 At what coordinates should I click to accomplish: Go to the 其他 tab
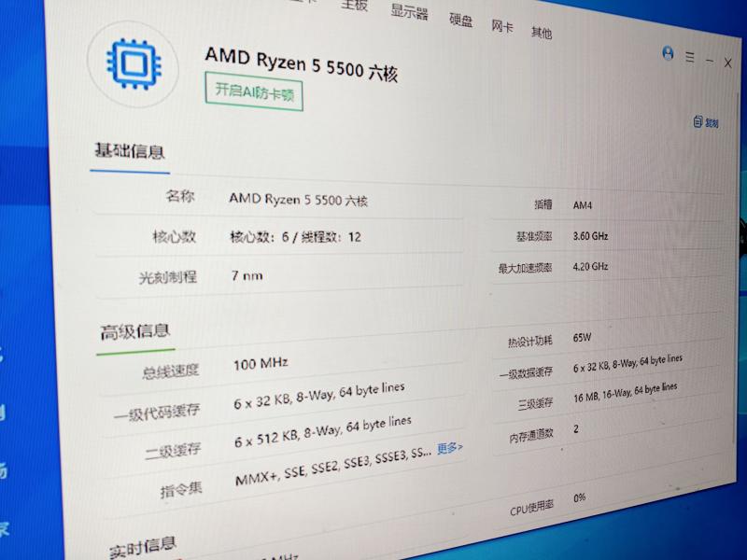[x=542, y=33]
